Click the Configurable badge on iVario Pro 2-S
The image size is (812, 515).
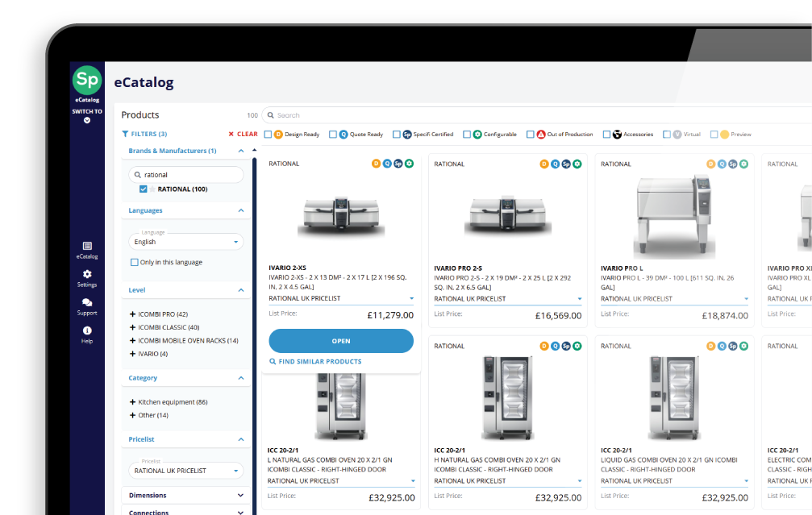577,164
